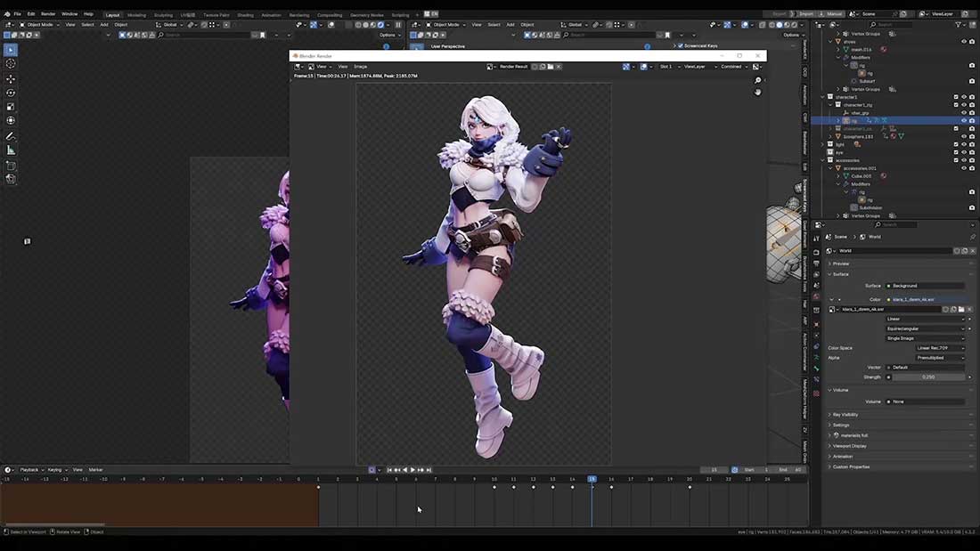Select the Annotate tool
The width and height of the screenshot is (980, 551).
11,136
